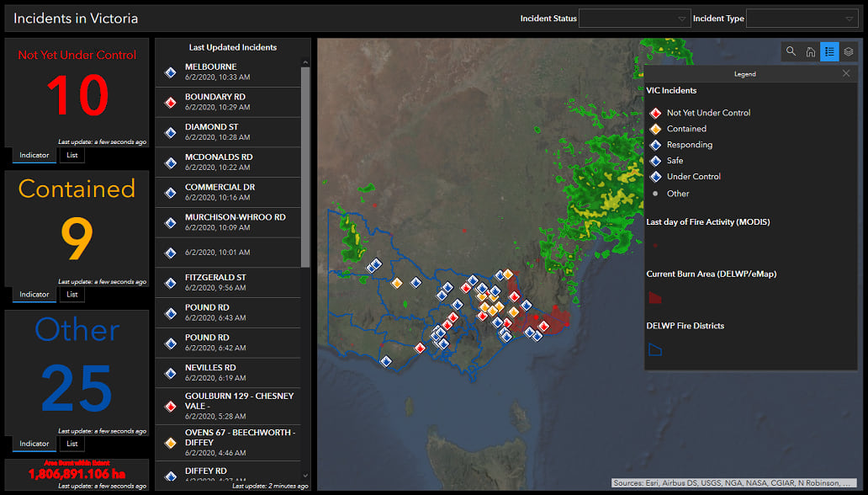Click the Safe legend symbol
Viewport: 868px width, 495px height.
(655, 161)
